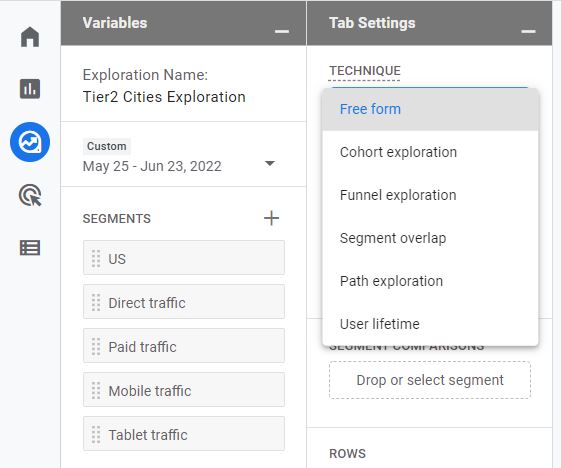Select the Direct traffic segment
The width and height of the screenshot is (561, 468).
point(184,302)
